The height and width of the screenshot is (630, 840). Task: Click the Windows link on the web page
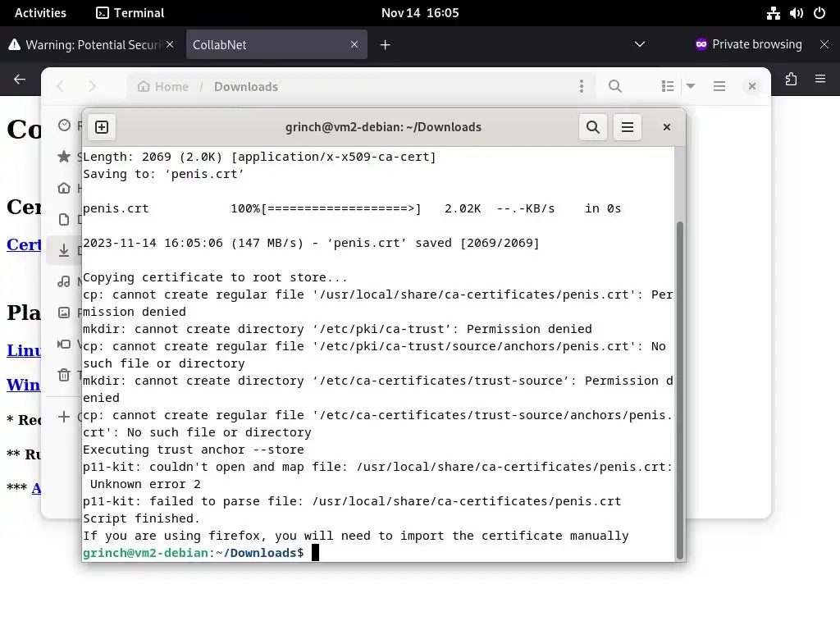click(x=24, y=385)
